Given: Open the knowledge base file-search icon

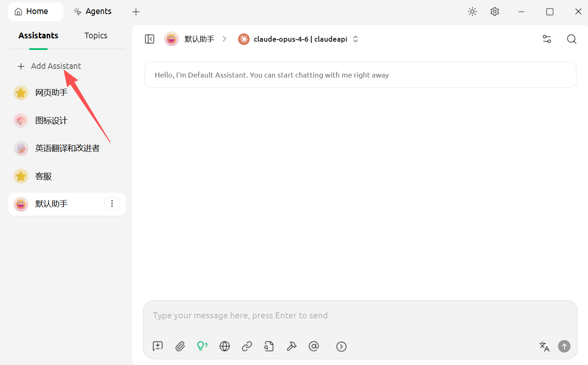Looking at the screenshot, I should point(269,346).
